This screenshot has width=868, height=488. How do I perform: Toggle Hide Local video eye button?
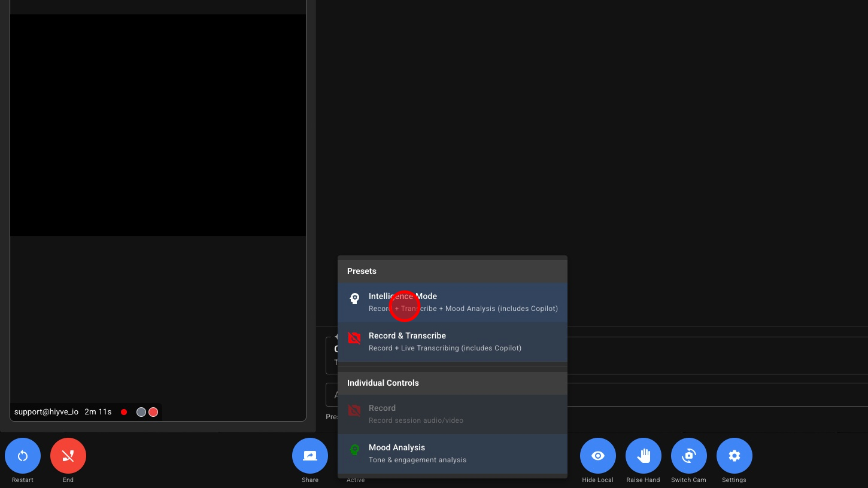(x=597, y=456)
